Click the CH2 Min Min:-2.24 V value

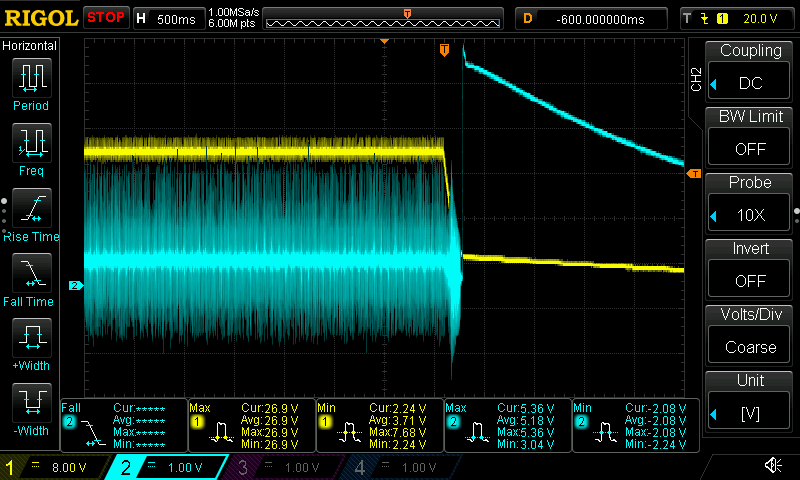(656, 444)
